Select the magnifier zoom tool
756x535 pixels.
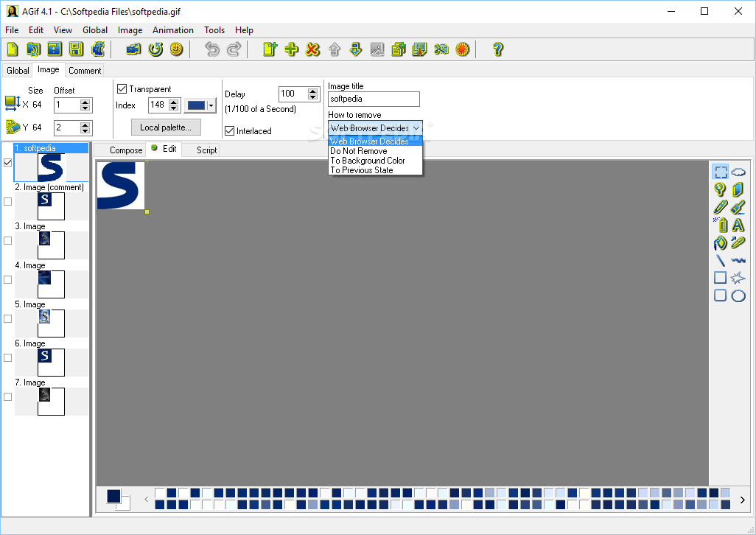coord(721,189)
